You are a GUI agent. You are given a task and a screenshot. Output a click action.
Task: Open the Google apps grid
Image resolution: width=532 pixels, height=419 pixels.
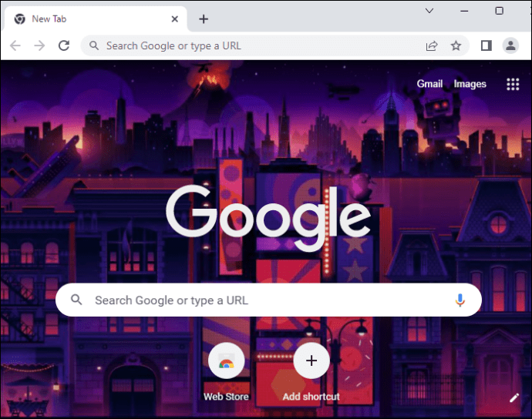(513, 84)
